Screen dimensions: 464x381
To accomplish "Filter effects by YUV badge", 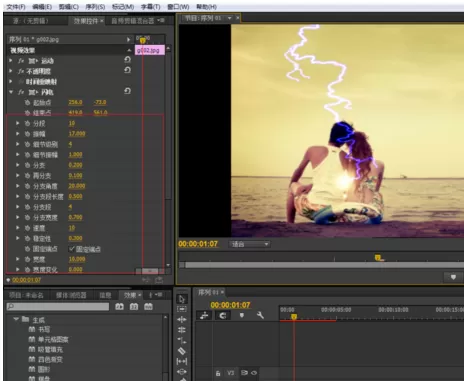I will click(x=148, y=306).
